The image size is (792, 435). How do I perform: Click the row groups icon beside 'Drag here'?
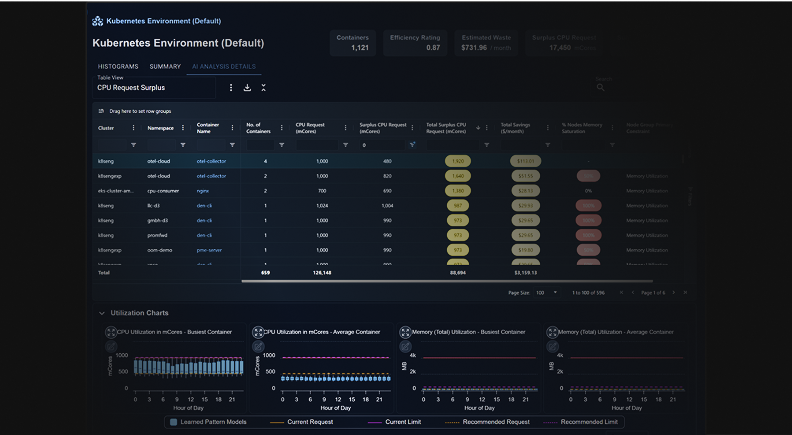101,111
